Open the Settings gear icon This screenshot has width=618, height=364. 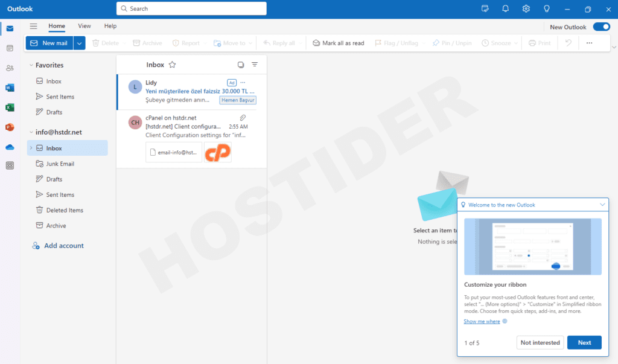tap(526, 8)
